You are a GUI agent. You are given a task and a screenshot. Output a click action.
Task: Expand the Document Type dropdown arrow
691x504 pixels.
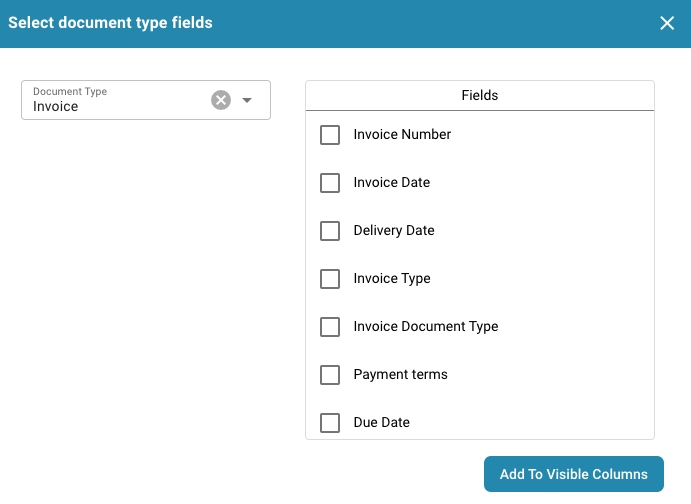point(247,100)
